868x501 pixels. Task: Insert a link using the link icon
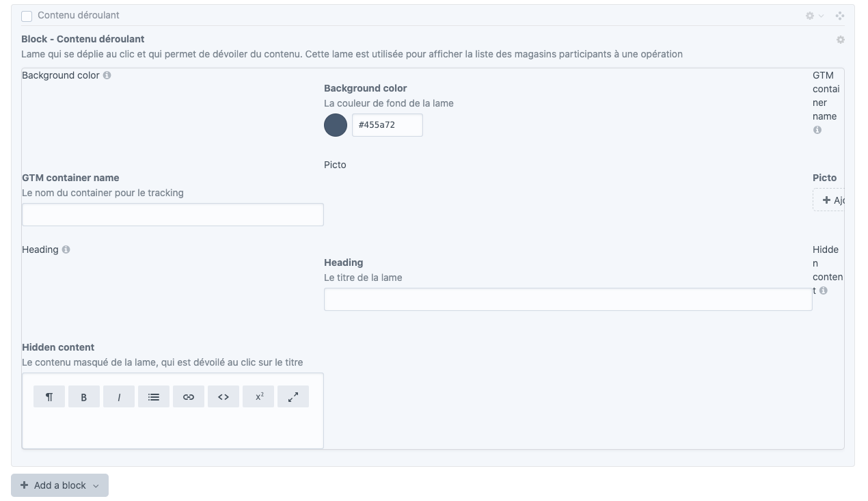click(188, 396)
